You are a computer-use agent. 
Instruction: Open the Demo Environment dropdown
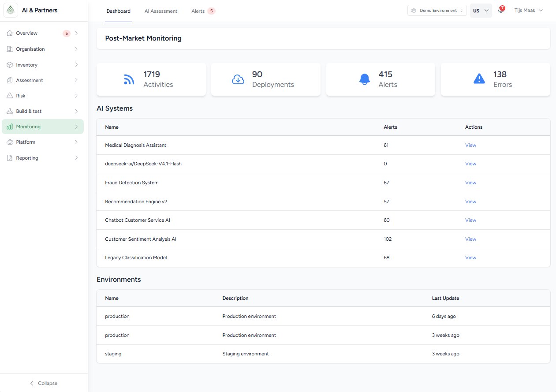[x=437, y=10]
